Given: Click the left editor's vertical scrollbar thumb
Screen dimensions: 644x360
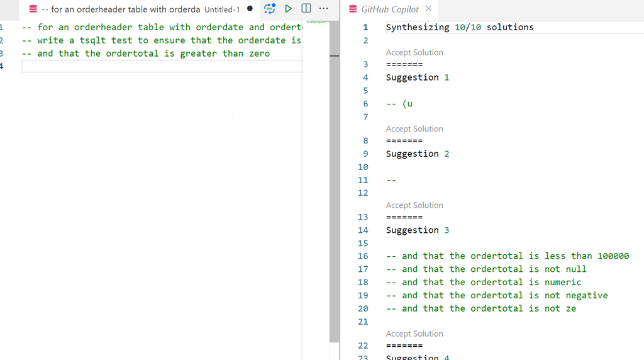Looking at the screenshot, I should 334,189.
